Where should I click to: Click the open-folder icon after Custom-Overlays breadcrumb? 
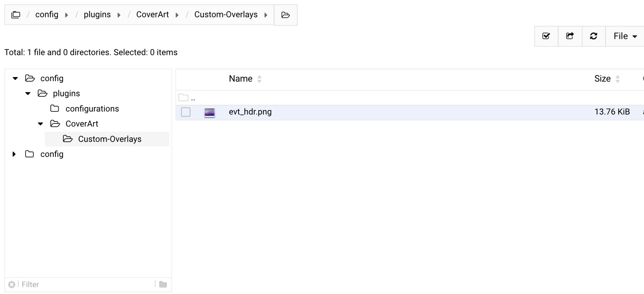285,15
